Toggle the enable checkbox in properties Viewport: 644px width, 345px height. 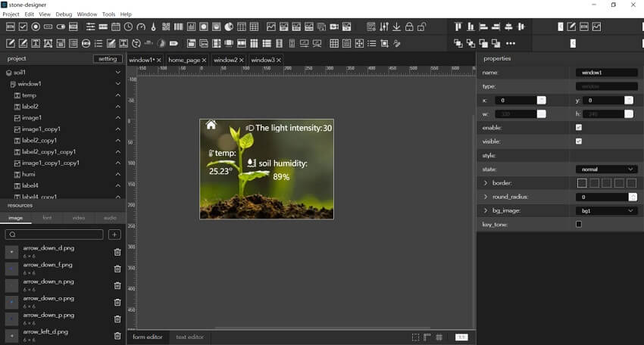pyautogui.click(x=579, y=128)
